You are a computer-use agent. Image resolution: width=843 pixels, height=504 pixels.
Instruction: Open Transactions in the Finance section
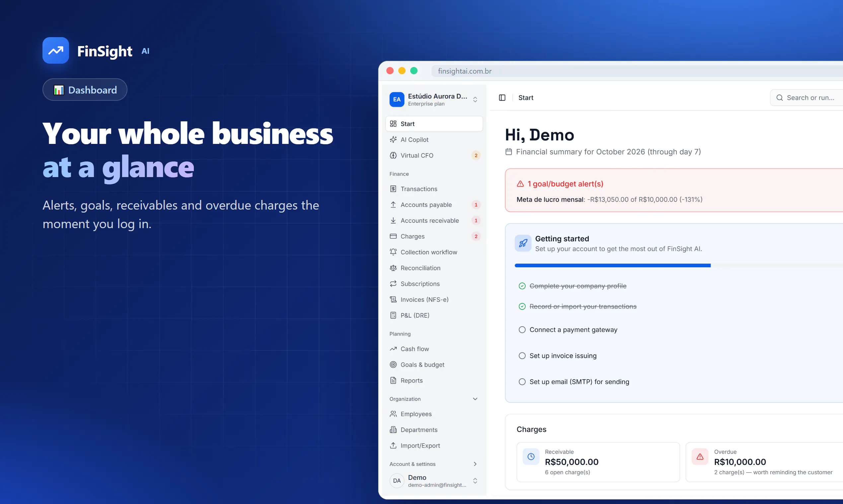point(434,189)
